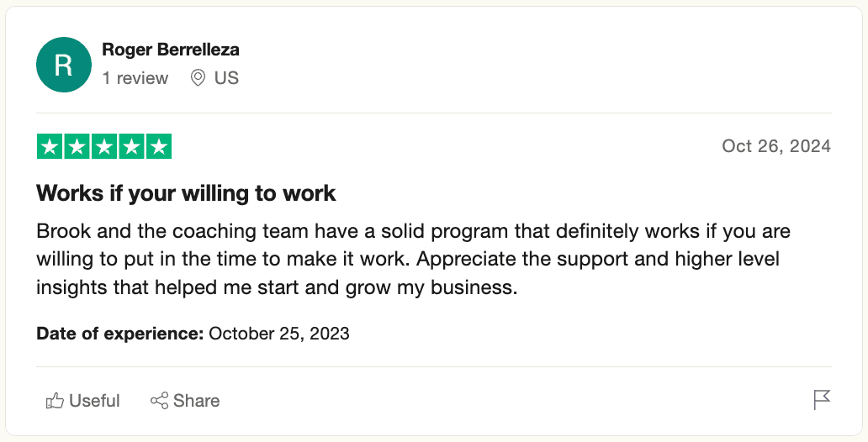
Task: Click the fourth green rating star
Action: coord(130,147)
